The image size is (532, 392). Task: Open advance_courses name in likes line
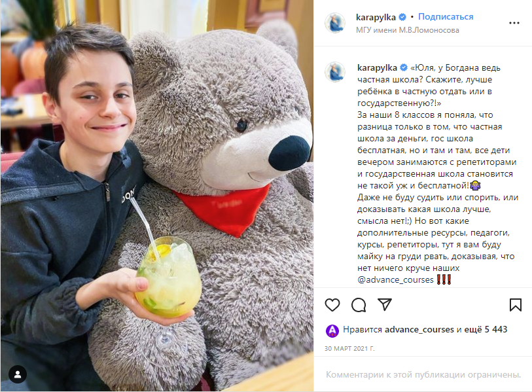419,329
